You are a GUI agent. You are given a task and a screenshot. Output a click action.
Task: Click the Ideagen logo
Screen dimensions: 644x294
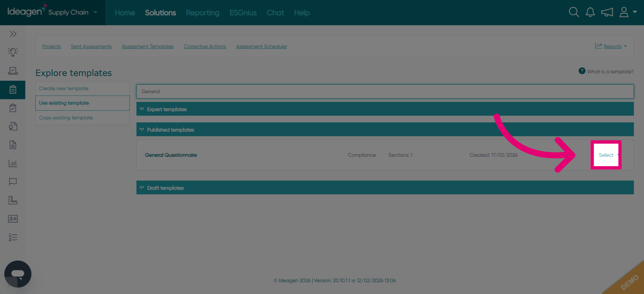[26, 11]
